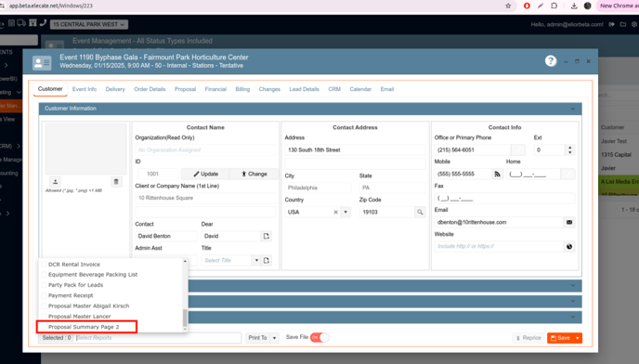Click the Address field with 130 South 18th Street
Screen dimensions: 639x364
(355, 150)
